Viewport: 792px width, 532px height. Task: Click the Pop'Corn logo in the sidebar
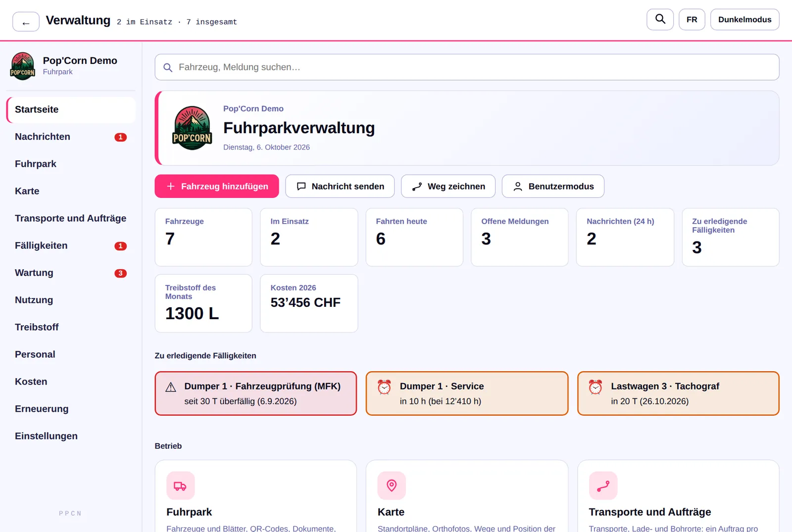23,66
